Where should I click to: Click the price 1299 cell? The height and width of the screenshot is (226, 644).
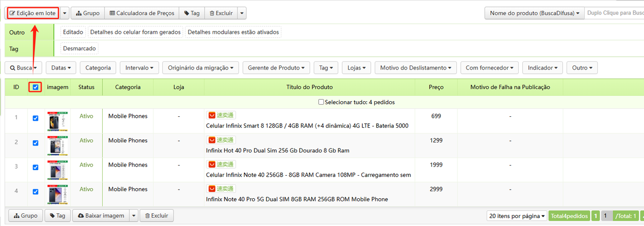[436, 141]
